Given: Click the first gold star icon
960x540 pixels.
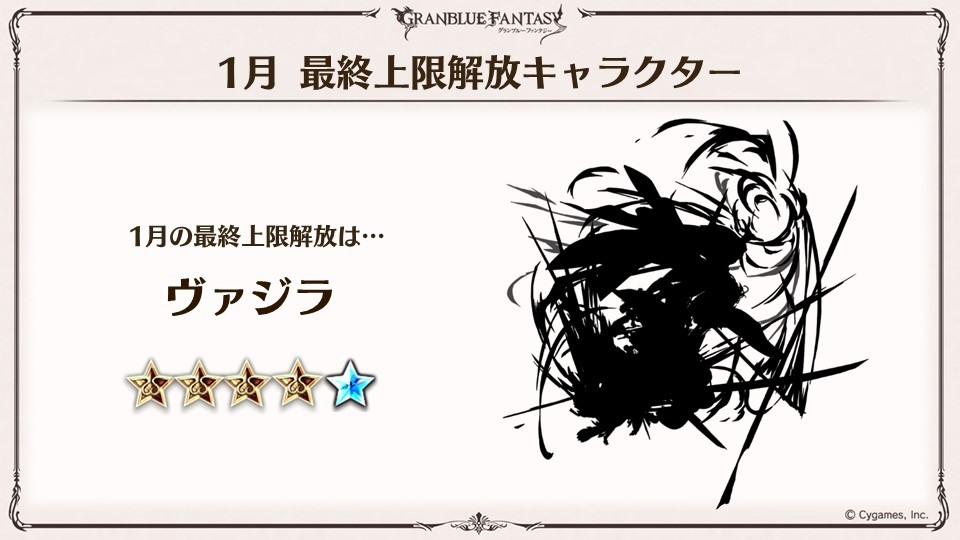Looking at the screenshot, I should 149,384.
